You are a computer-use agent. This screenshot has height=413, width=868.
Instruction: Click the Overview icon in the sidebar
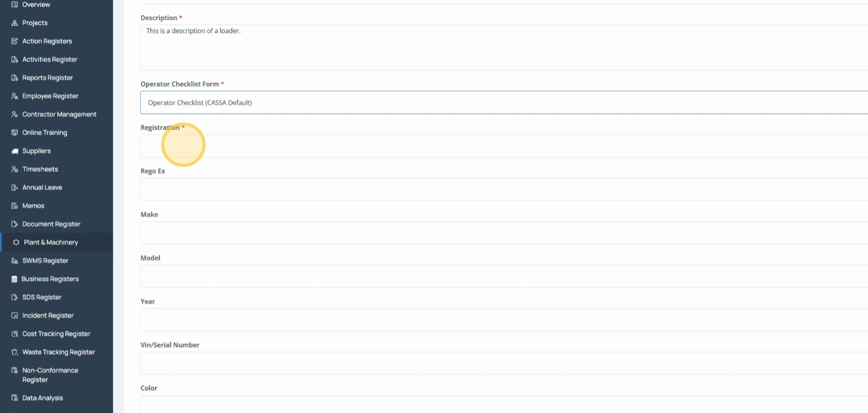pyautogui.click(x=15, y=5)
